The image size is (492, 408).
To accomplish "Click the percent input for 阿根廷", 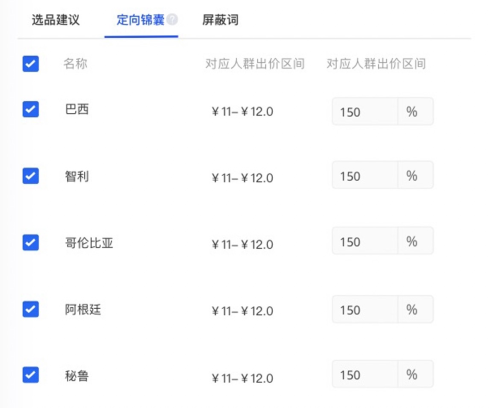I will [365, 309].
